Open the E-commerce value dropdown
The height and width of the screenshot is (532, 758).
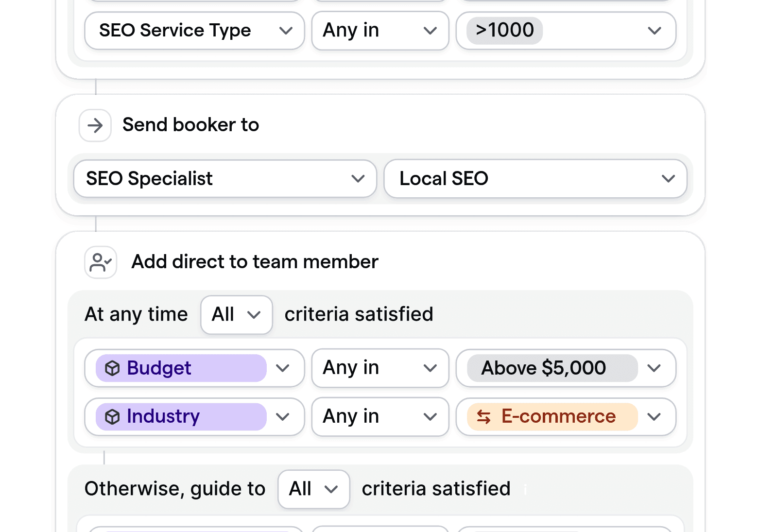(654, 416)
